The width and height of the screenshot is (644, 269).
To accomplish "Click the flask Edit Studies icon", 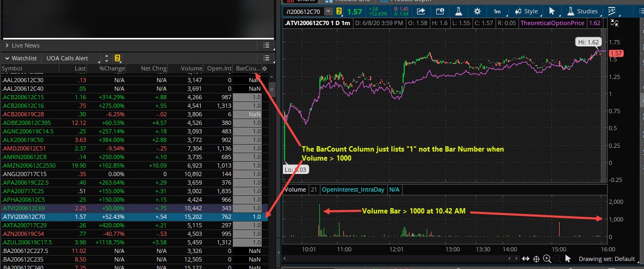I will 459,11.
